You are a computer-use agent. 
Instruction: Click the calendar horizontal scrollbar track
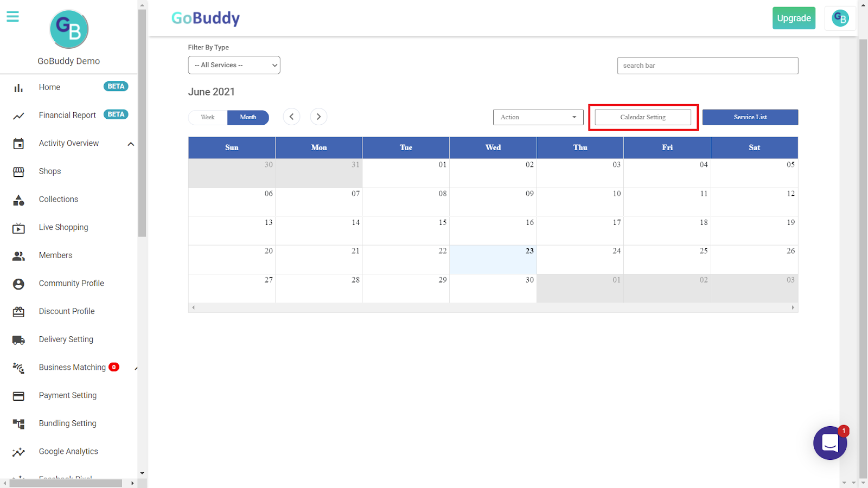(493, 307)
